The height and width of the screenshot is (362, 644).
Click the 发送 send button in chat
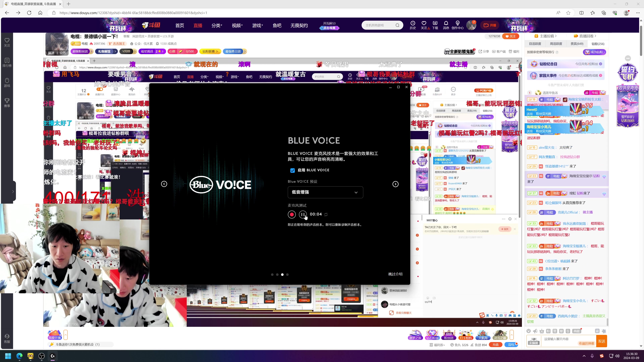tap(602, 341)
